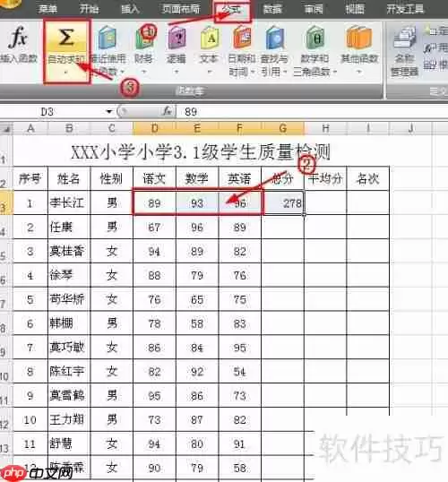Click the 性别 header cell
Viewport: 448px width, 482px height.
point(112,178)
